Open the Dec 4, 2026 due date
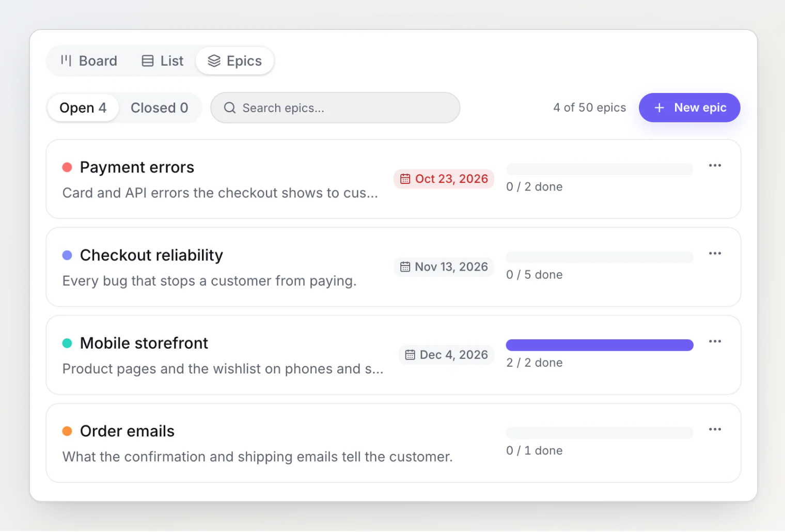The image size is (785, 532). [x=447, y=355]
